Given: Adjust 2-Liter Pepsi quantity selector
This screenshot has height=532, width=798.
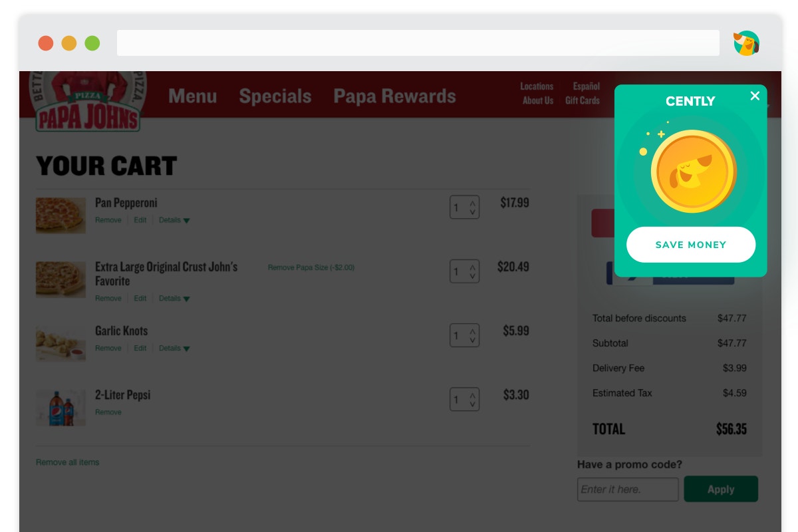Looking at the screenshot, I should click(464, 400).
